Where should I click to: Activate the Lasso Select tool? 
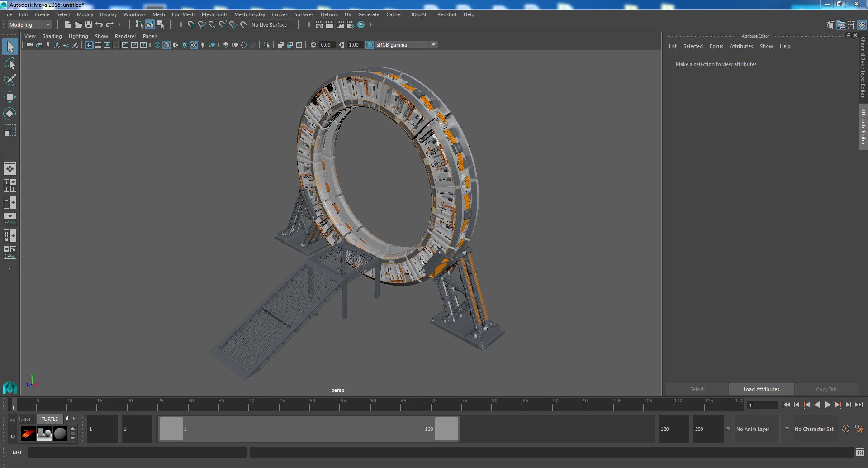10,64
